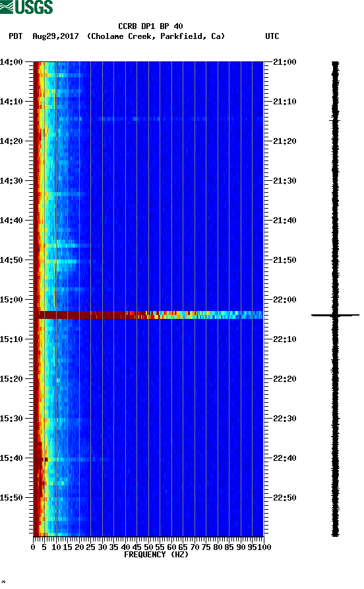The image size is (364, 589).
Task: Click the 15:50 PDT time label
Action: [11, 498]
